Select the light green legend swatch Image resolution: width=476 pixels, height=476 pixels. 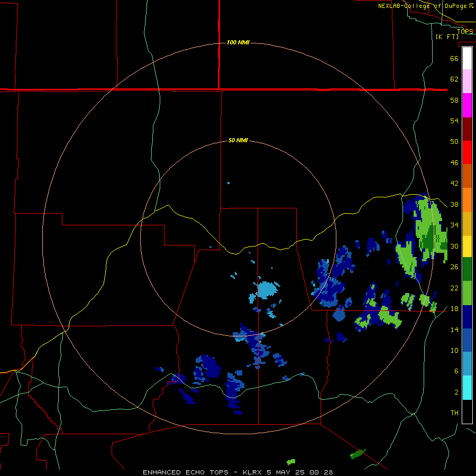pos(467,293)
